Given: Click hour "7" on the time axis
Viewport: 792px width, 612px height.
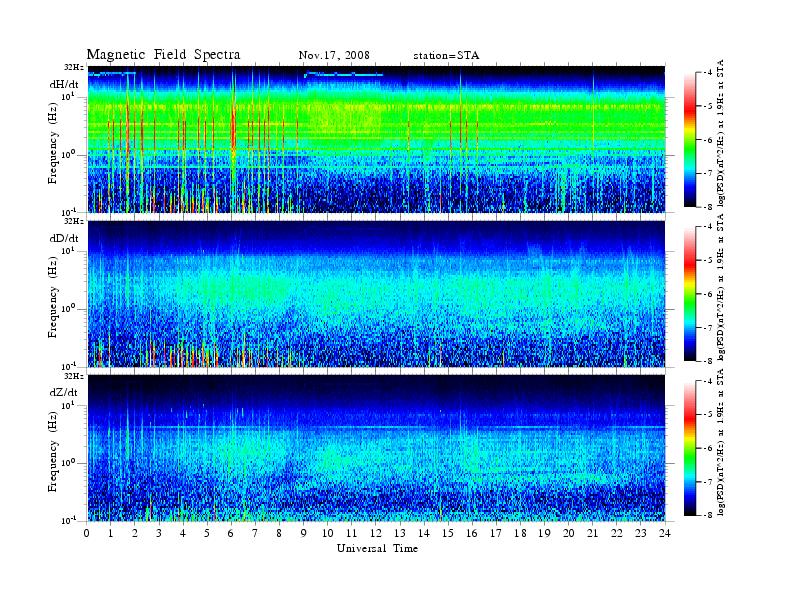Looking at the screenshot, I should (x=255, y=533).
